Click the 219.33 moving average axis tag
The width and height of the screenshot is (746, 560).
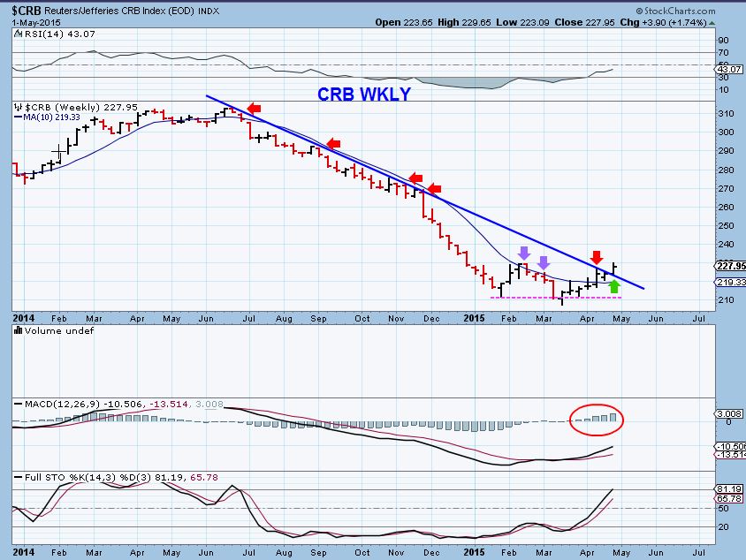[732, 283]
